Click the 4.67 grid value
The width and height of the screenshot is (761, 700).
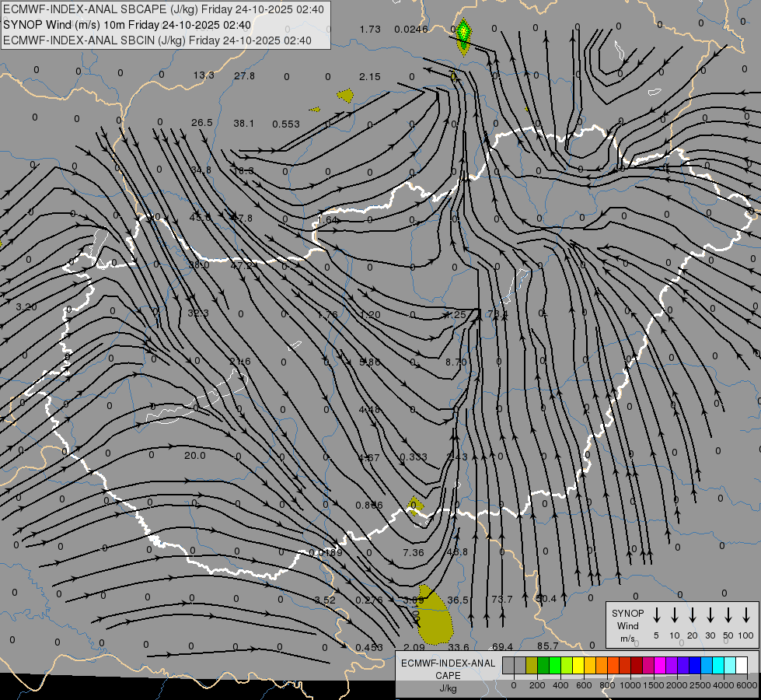point(369,457)
